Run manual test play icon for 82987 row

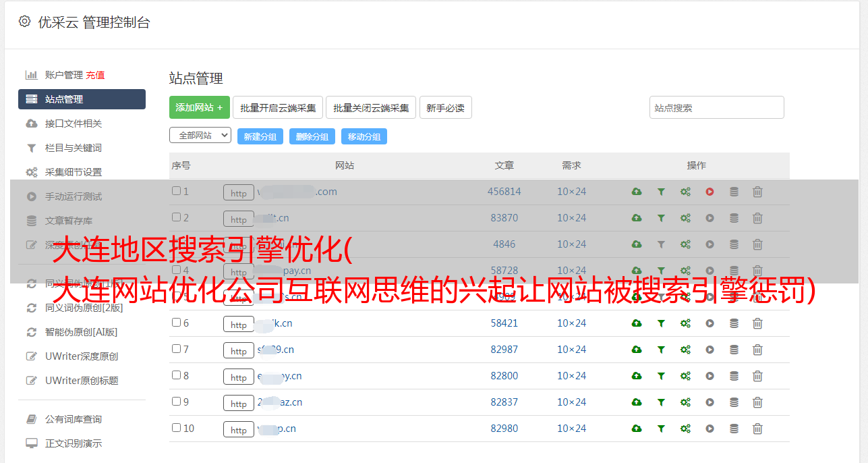pyautogui.click(x=710, y=350)
